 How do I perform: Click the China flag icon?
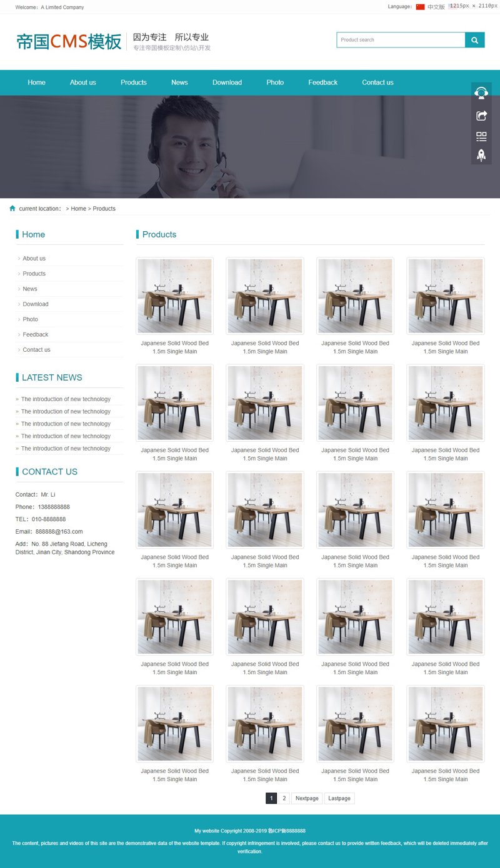pyautogui.click(x=420, y=7)
